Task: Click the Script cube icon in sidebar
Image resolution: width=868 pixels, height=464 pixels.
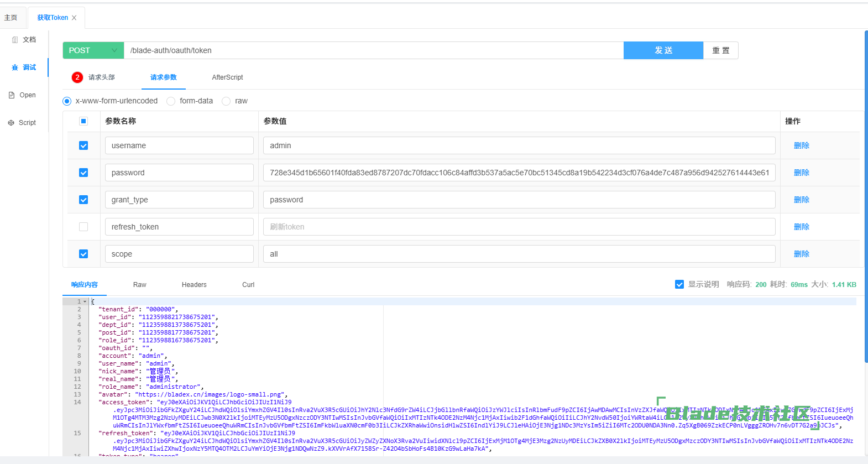Action: pos(11,123)
